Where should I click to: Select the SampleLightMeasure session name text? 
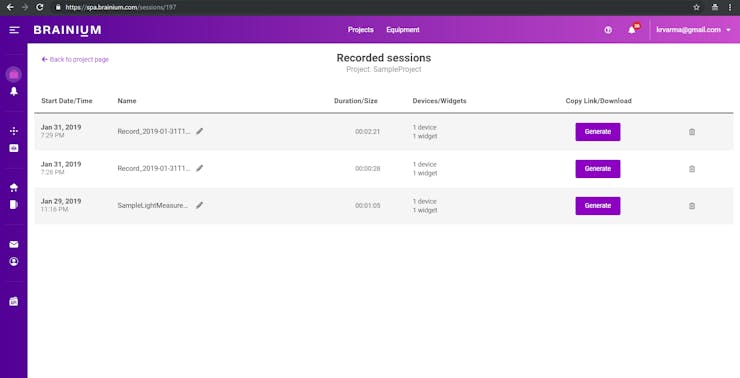[153, 205]
